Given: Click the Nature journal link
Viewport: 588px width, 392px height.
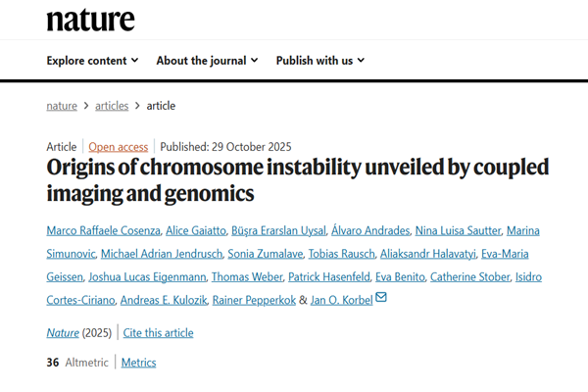Looking at the screenshot, I should (x=63, y=332).
